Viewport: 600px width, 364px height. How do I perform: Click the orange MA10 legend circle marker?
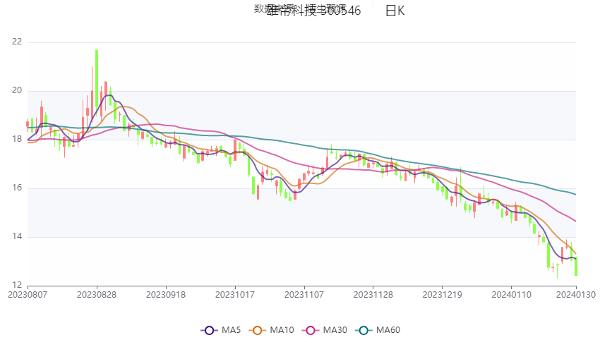(258, 330)
